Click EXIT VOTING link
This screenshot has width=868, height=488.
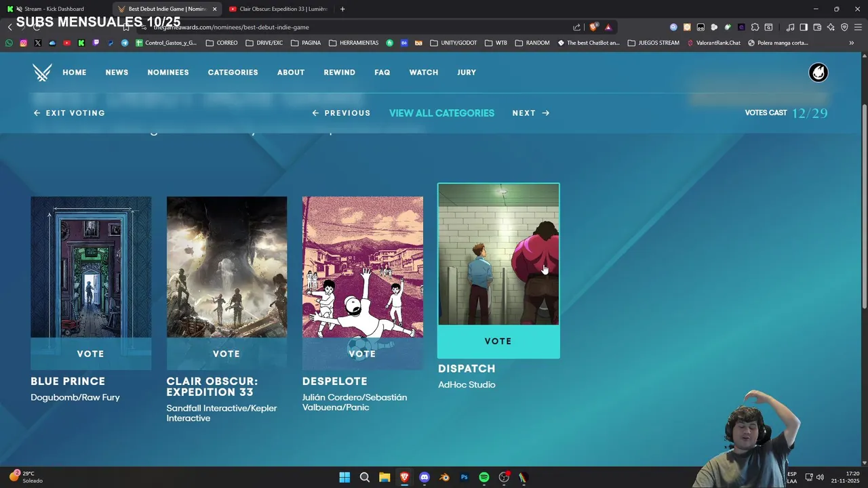click(x=69, y=113)
